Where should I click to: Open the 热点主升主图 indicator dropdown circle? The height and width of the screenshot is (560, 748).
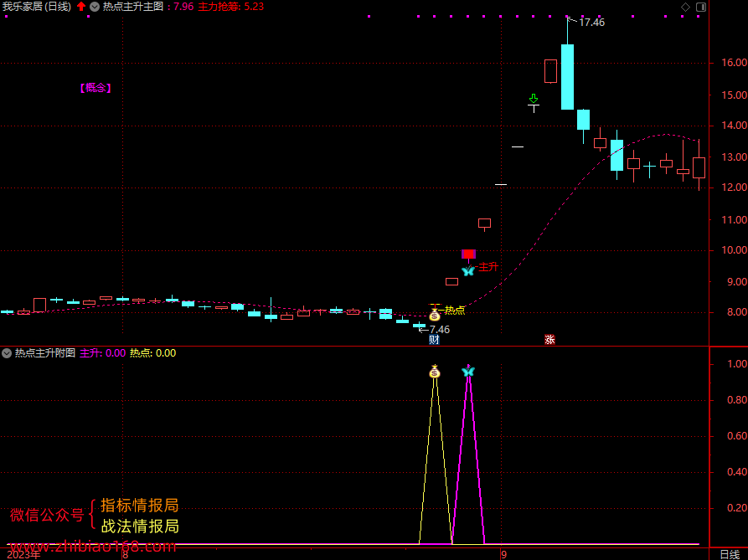[95, 7]
